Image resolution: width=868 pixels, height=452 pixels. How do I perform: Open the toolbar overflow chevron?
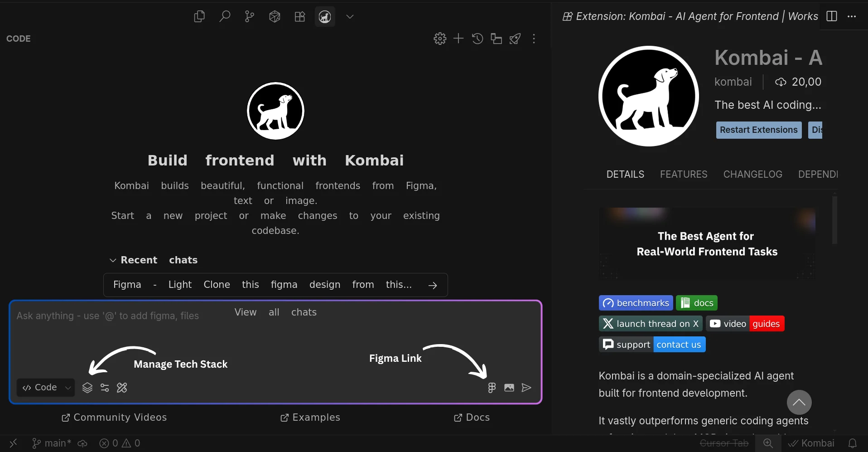[x=350, y=17]
